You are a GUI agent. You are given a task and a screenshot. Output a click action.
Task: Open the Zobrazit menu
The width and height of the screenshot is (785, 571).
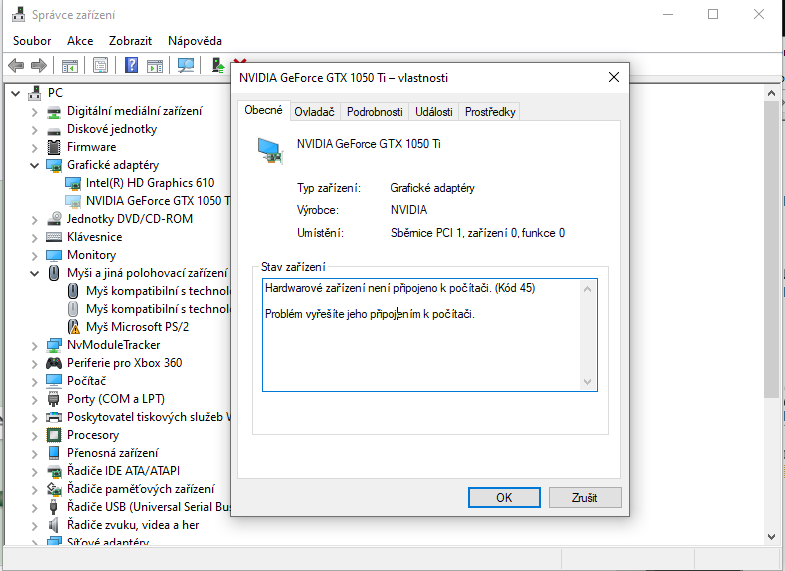[x=130, y=41]
